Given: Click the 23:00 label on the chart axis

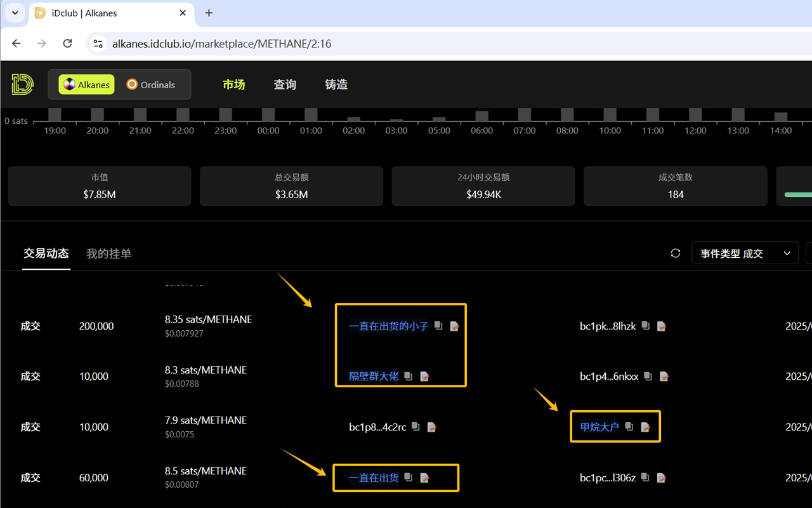Looking at the screenshot, I should [225, 130].
